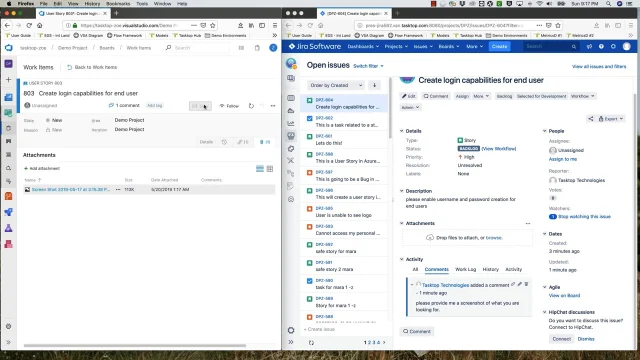The image size is (640, 360).
Task: Collapse the People section
Action: point(544,131)
